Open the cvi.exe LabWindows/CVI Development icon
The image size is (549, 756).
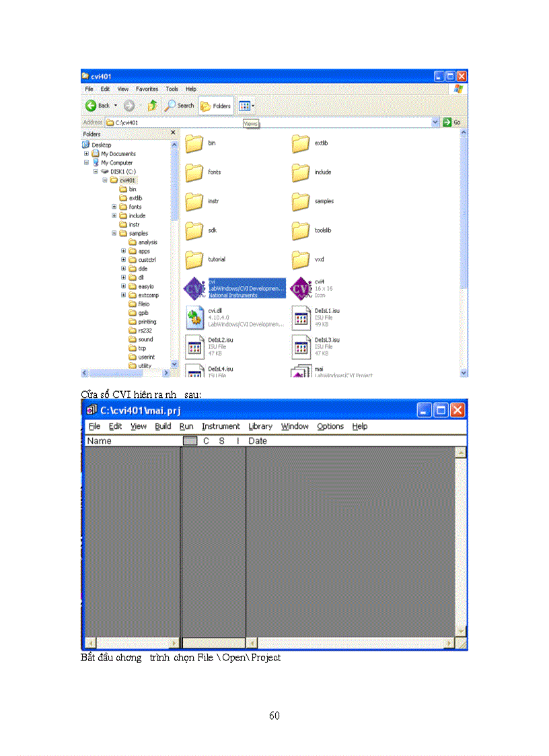[x=195, y=288]
